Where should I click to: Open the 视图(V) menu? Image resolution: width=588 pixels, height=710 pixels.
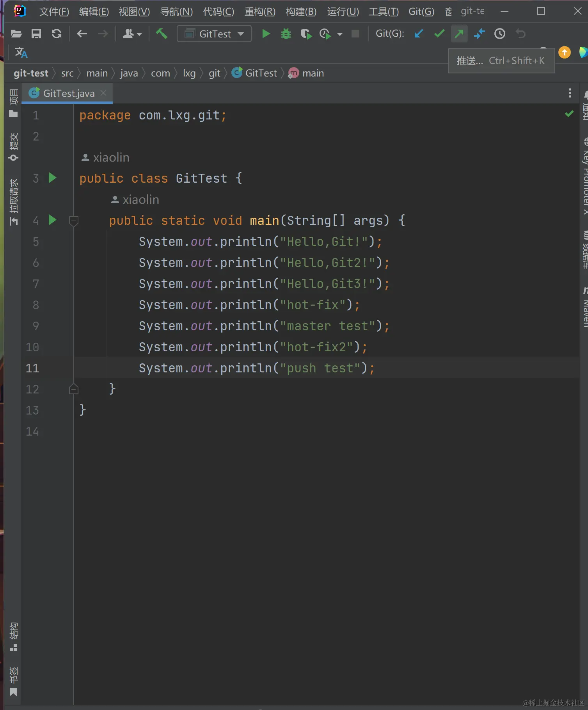pyautogui.click(x=134, y=12)
